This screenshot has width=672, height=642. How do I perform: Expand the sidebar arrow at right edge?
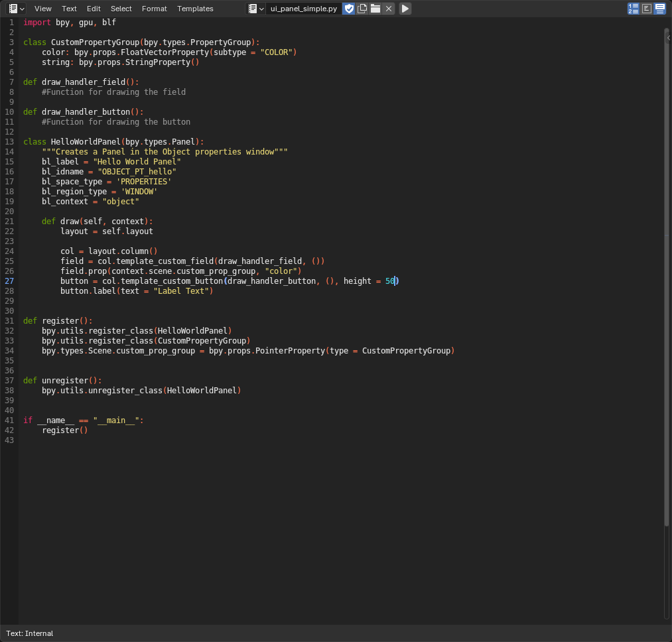[x=669, y=38]
